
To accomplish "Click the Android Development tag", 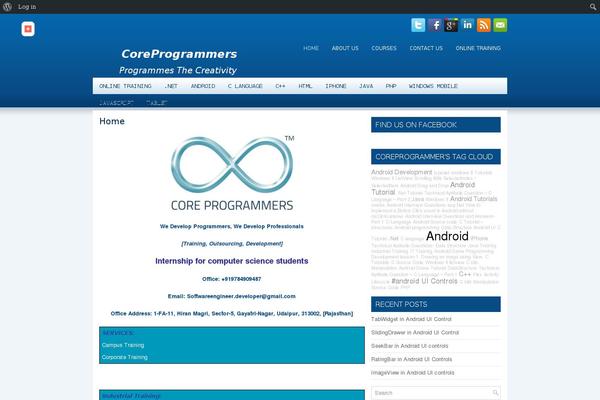I will [x=401, y=172].
